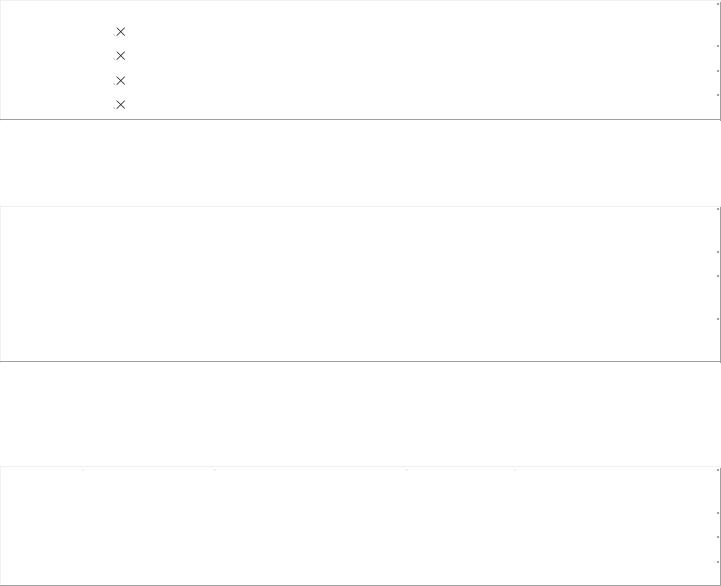Click the white gap between middle and bottom panels
Viewport: 721px width, 586px height.
tap(360, 414)
